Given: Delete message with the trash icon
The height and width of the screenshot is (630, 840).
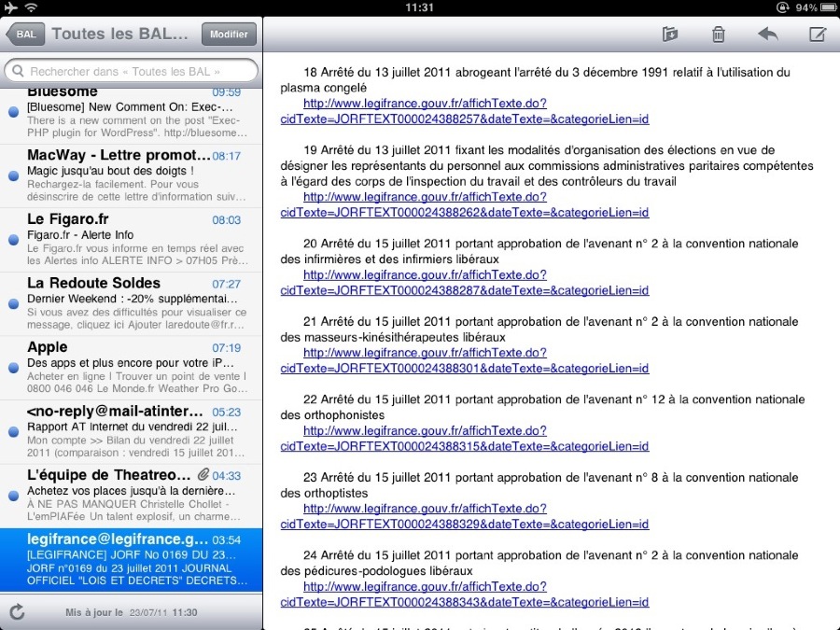Looking at the screenshot, I should [x=718, y=35].
